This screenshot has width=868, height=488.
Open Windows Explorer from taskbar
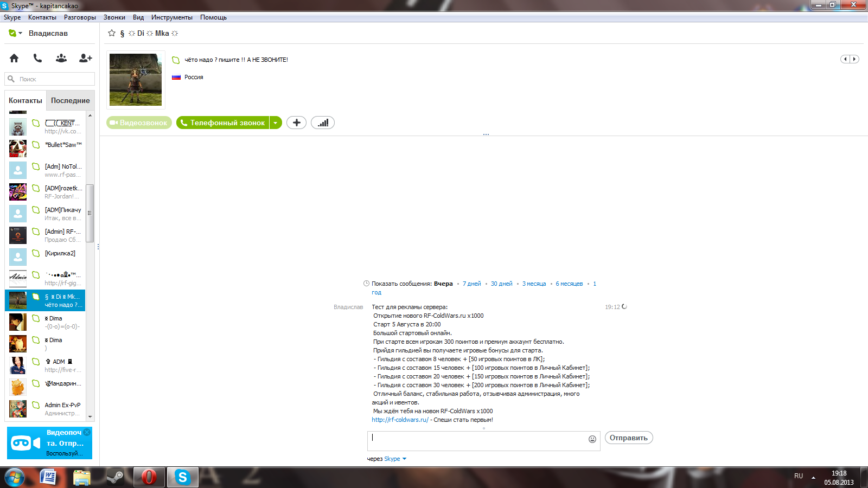[x=82, y=477]
